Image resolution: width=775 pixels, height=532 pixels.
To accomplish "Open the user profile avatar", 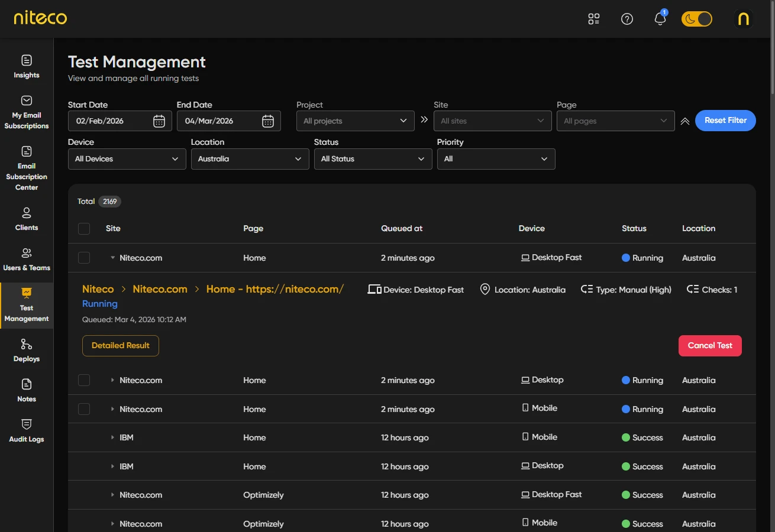I will coord(744,19).
